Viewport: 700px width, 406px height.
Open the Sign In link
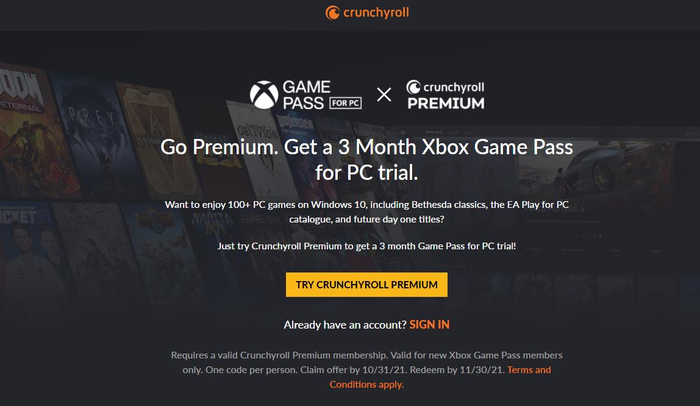pos(430,325)
